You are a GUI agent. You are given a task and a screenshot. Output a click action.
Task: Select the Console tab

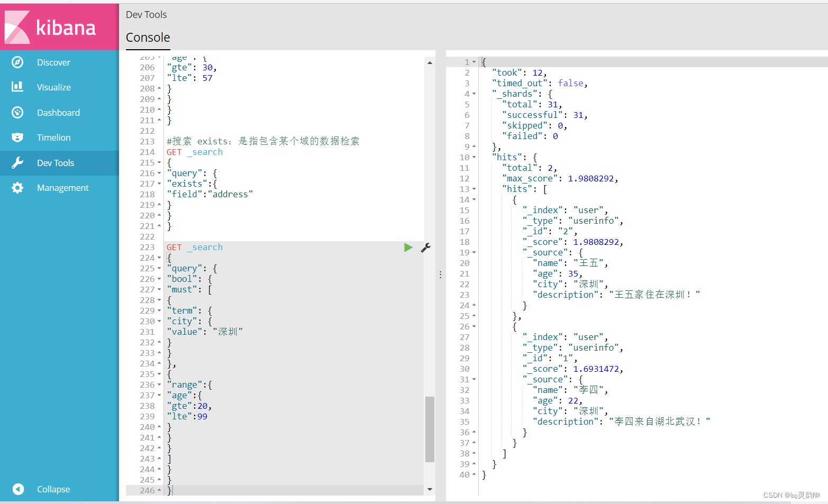148,38
